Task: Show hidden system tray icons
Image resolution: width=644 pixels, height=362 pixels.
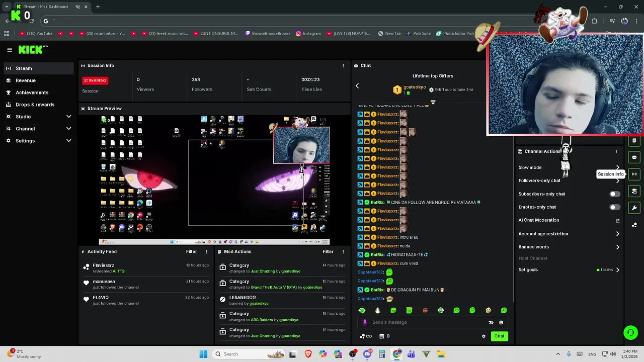Action: 557,354
